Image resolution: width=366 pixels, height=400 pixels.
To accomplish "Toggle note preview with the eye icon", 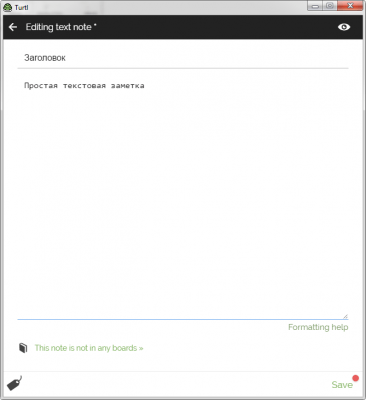I will click(x=344, y=27).
